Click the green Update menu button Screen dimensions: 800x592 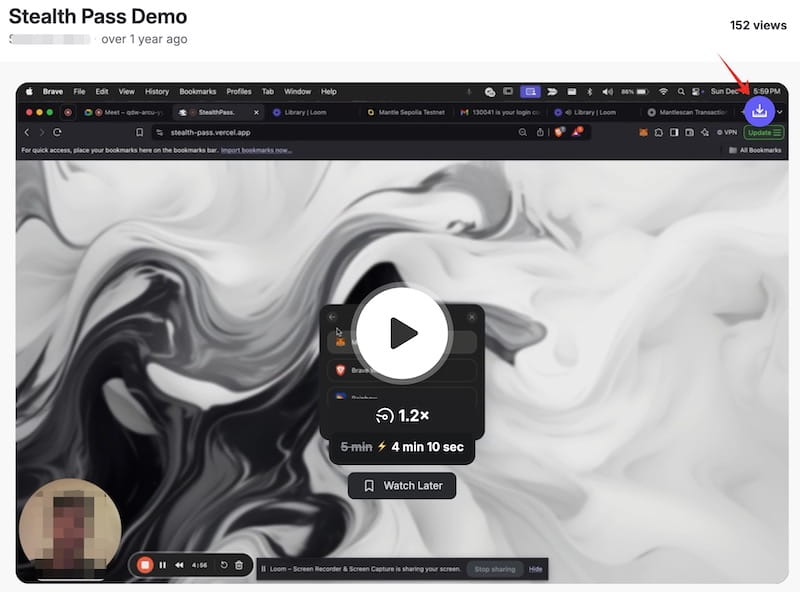764,132
